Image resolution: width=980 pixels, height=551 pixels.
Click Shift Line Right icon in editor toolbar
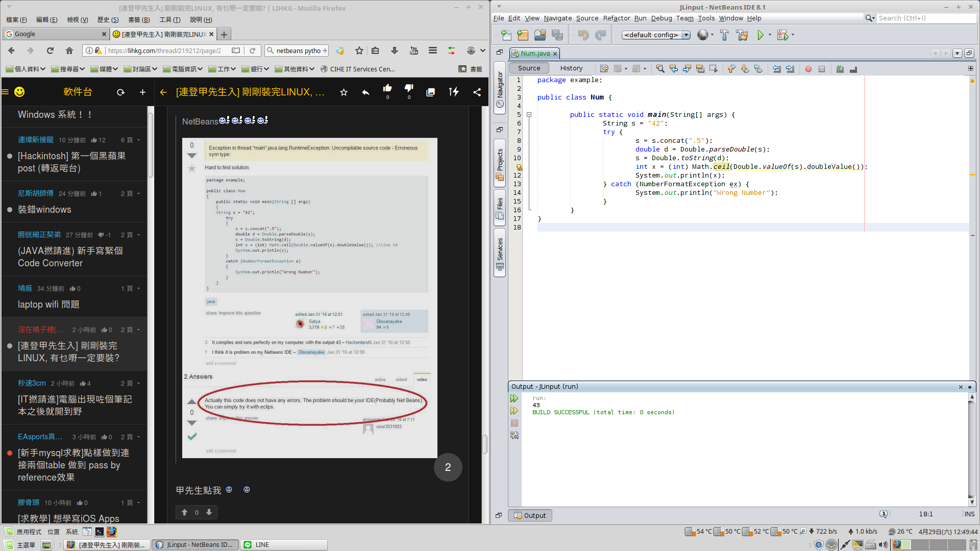coord(790,69)
